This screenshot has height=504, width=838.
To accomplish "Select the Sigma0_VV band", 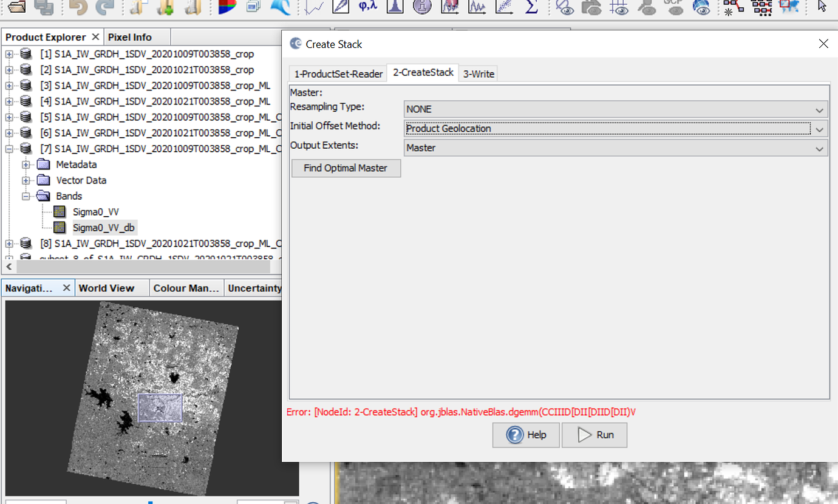I will [x=96, y=212].
